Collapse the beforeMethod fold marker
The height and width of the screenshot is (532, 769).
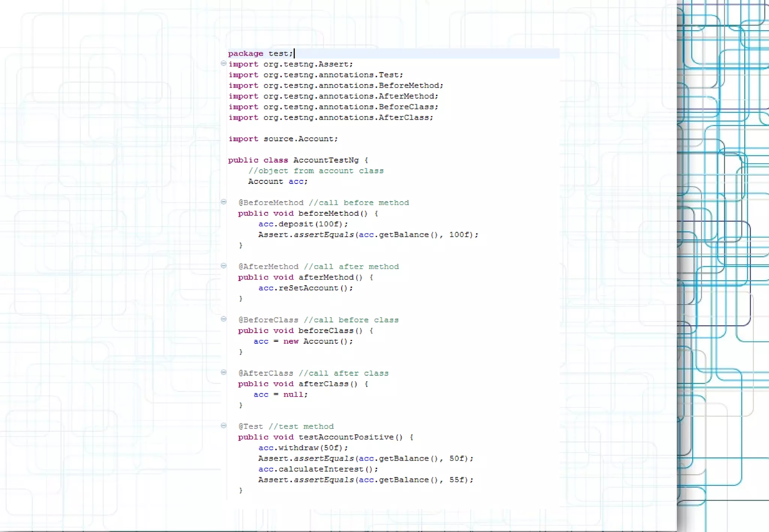(x=223, y=202)
